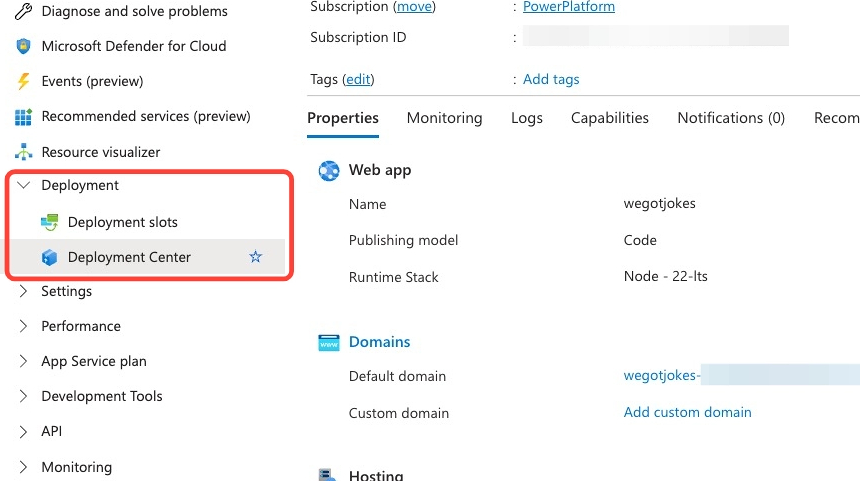Click the Diagnose and solve problems wrench icon

[x=24, y=12]
